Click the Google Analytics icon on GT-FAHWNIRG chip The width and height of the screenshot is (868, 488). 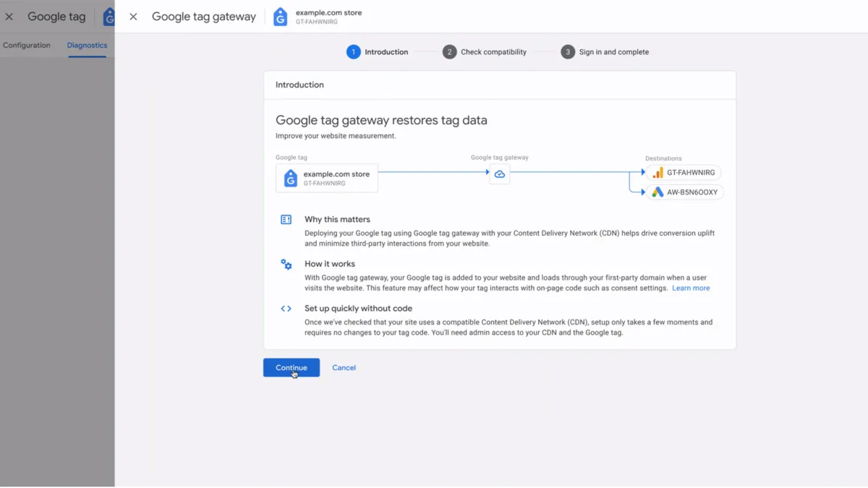pos(659,172)
